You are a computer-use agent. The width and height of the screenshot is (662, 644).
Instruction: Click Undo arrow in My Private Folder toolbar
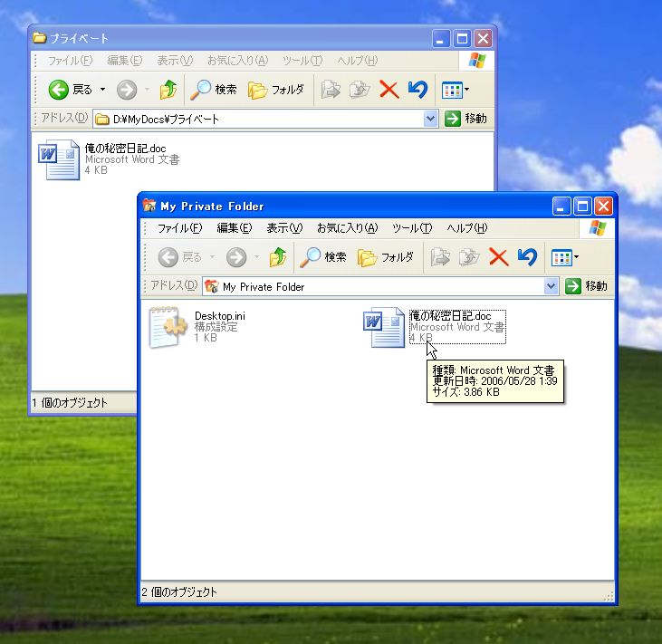click(x=527, y=257)
